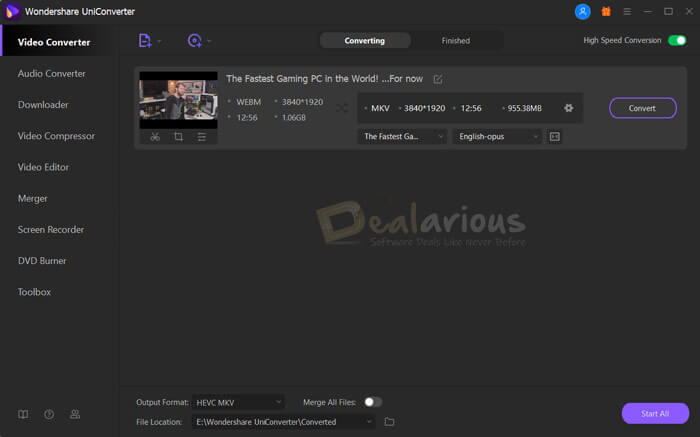700x437 pixels.
Task: Click the source format WEBM text
Action: tap(249, 102)
